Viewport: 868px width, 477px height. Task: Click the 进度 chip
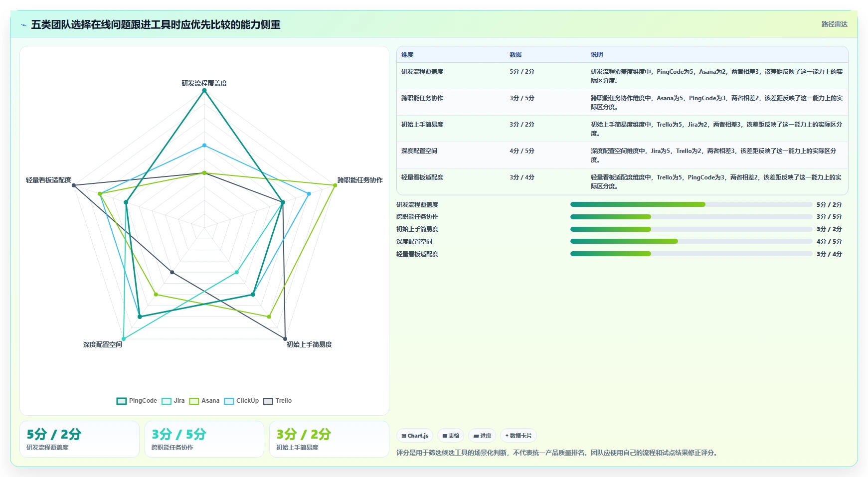pos(482,436)
